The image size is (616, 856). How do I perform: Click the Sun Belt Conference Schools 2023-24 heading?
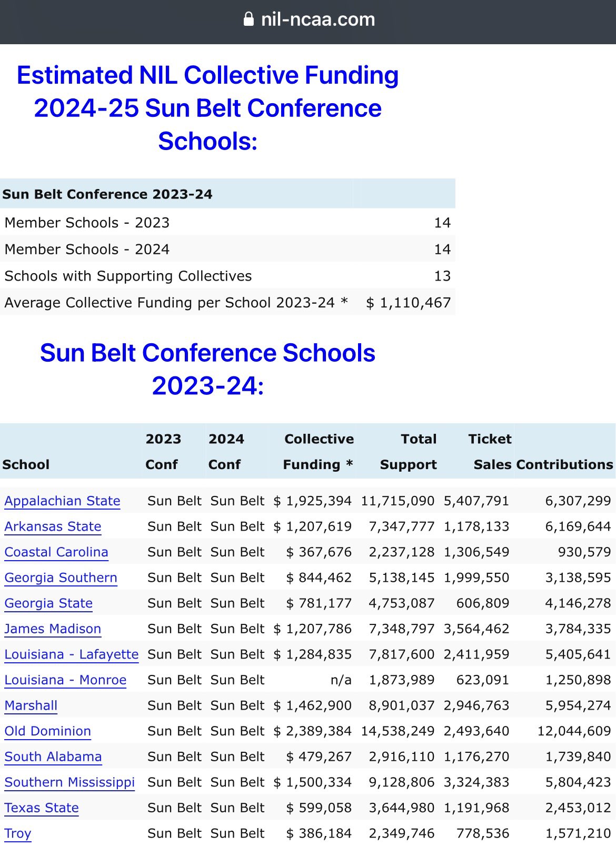point(207,369)
